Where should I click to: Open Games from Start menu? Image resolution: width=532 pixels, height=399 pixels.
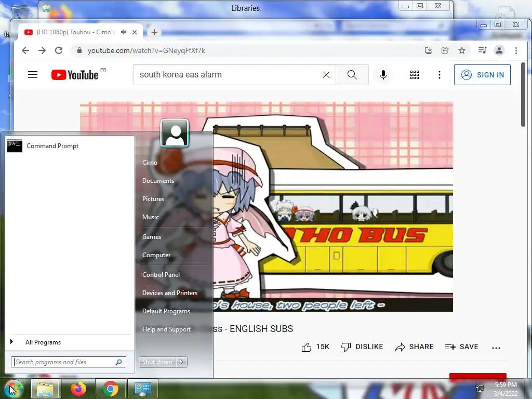(x=152, y=237)
